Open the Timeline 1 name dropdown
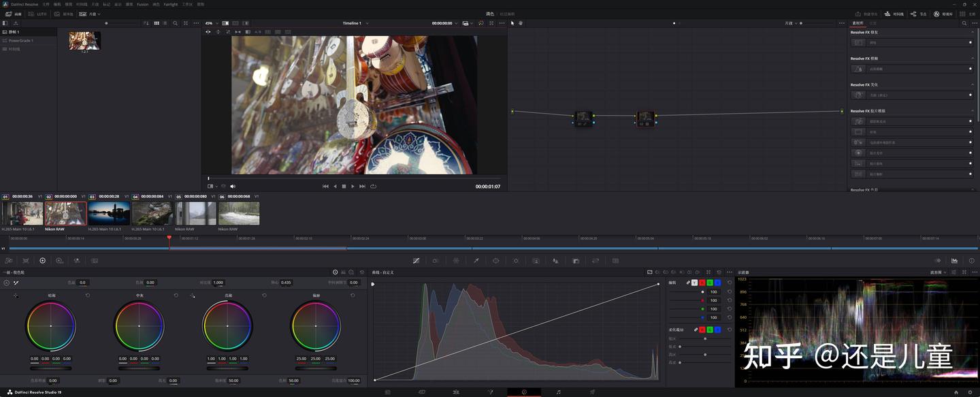Image resolution: width=980 pixels, height=397 pixels. 356,23
